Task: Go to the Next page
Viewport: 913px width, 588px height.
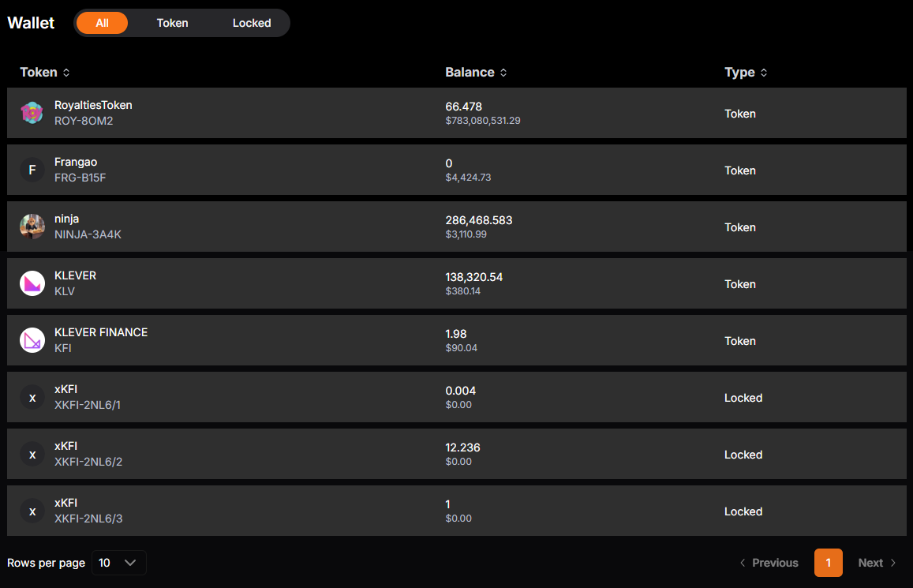Action: [877, 563]
